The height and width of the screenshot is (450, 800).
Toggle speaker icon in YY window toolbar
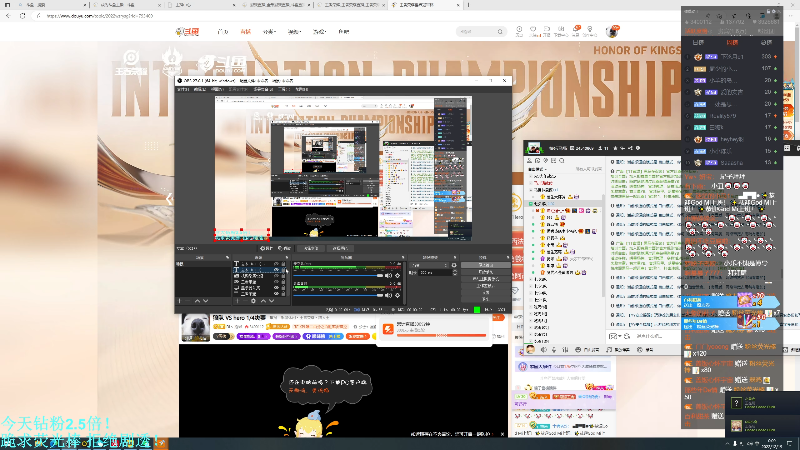pos(543,349)
